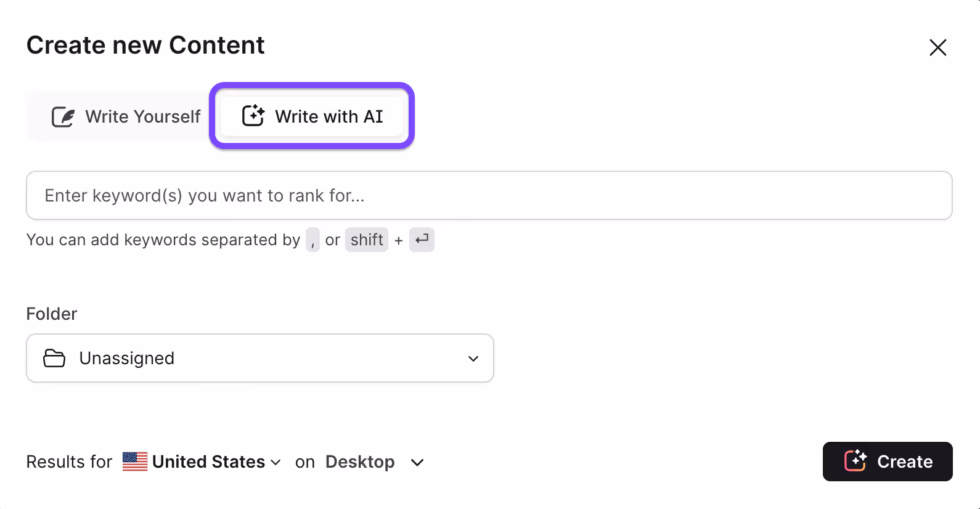Close the Create new Content dialog

tap(937, 47)
